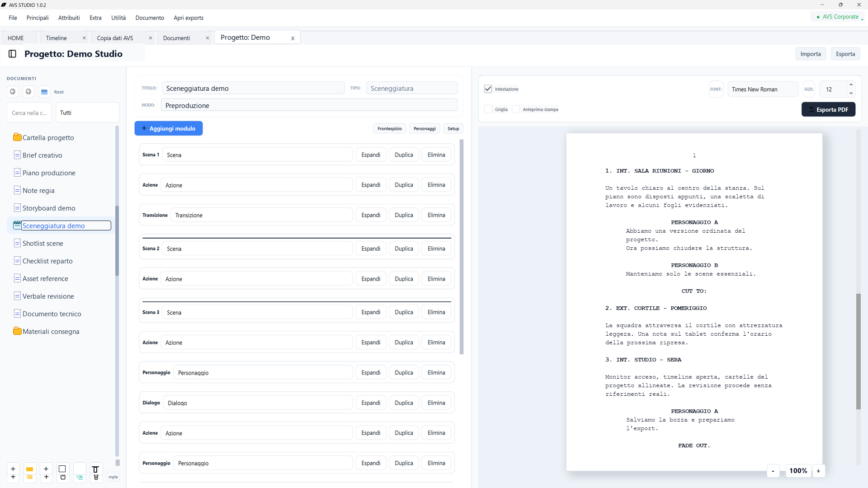Viewport: 868px width, 488px height.
Task: Expand the Transizione module
Action: click(371, 215)
